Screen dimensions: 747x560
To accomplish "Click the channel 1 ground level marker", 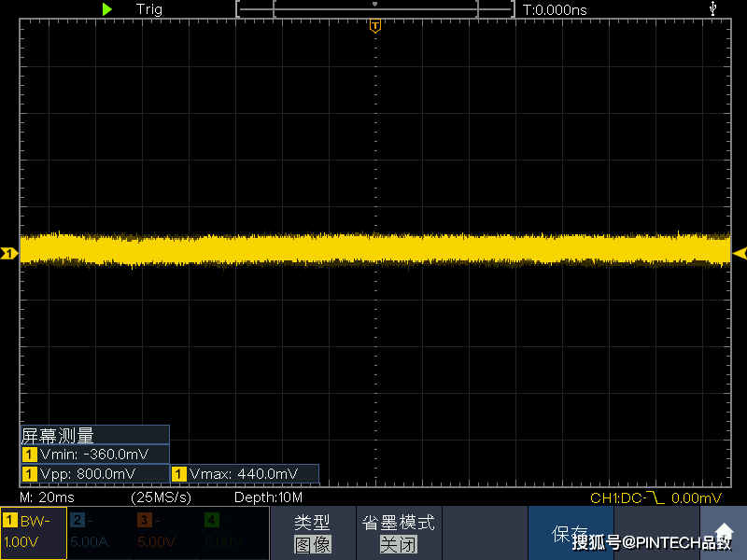I will (x=9, y=254).
